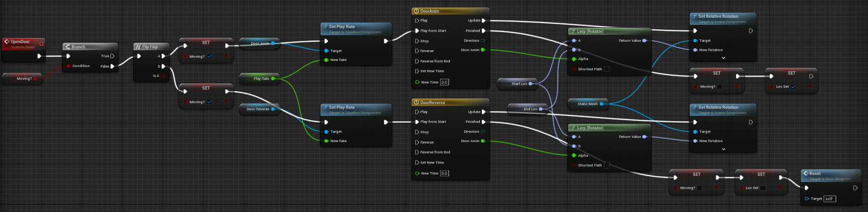868x212 pixels.
Task: Click the Reset node's event icon
Action: click(806, 174)
